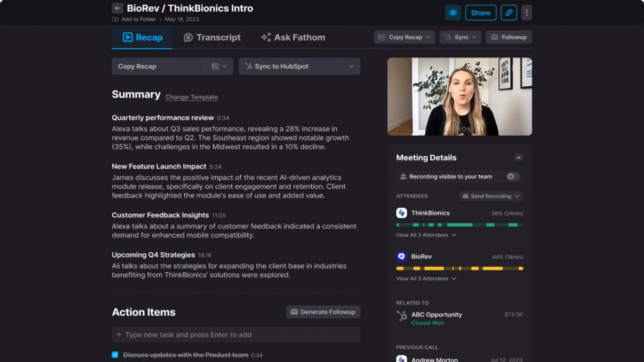Open previous call with Andrew Morton

tap(434, 359)
